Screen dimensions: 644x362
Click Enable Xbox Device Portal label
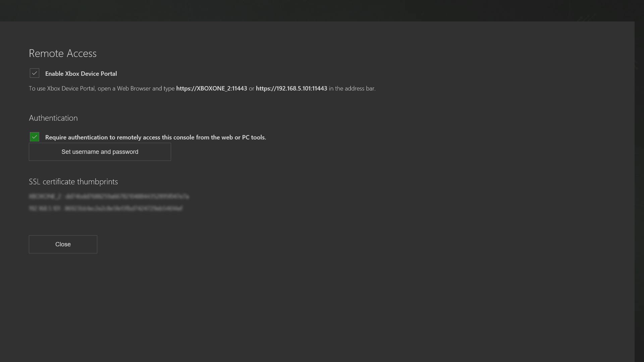click(81, 74)
